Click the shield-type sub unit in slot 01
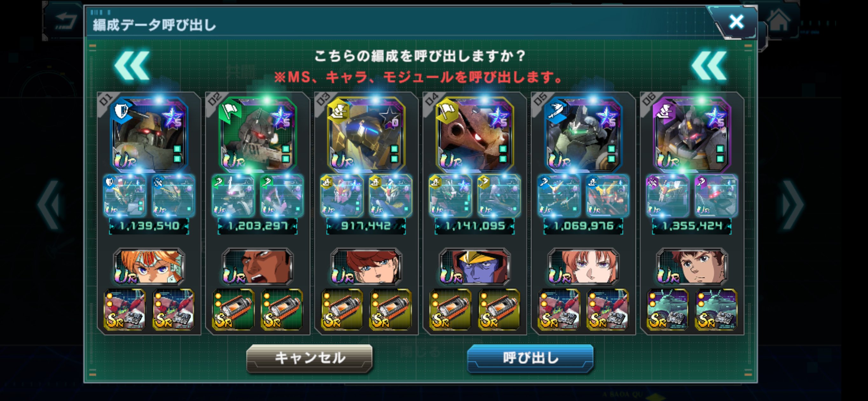The width and height of the screenshot is (868, 401). point(125,196)
